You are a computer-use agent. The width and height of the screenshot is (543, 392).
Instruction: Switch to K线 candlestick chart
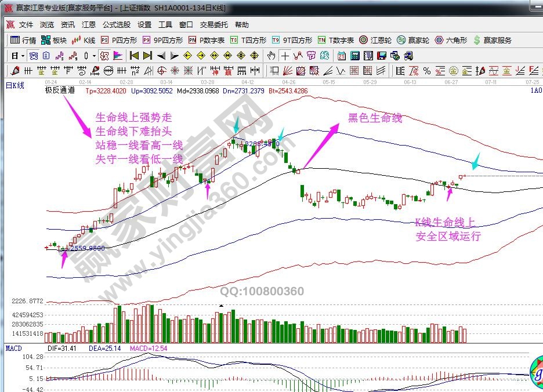(x=84, y=41)
